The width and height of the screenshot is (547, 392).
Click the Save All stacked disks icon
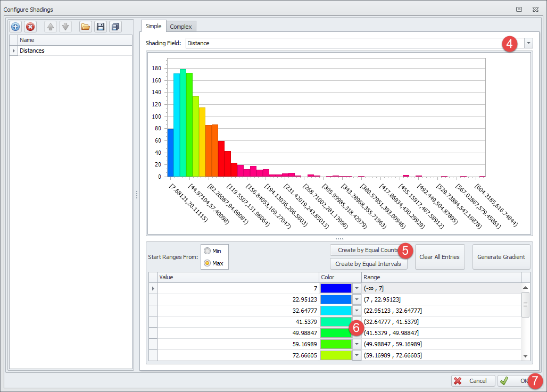tap(115, 27)
